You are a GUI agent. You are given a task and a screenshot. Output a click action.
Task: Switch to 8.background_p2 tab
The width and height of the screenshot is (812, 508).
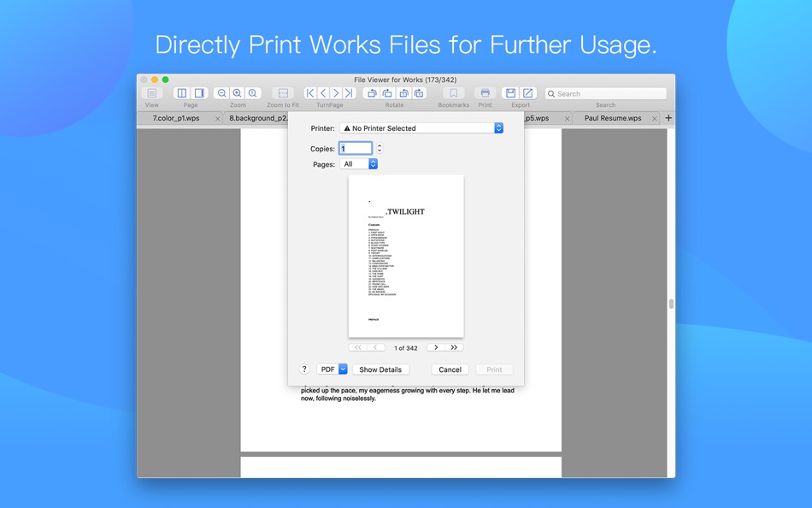tap(258, 118)
